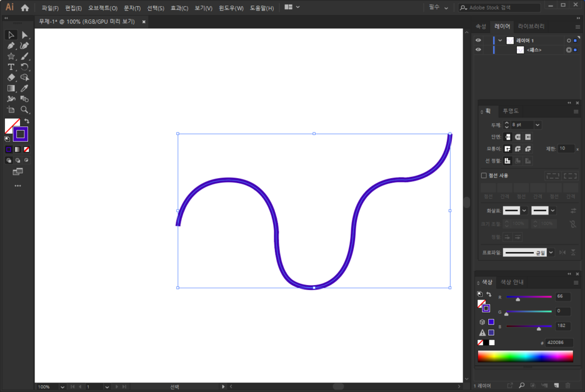
Task: Click the B slider handle
Action: [539, 328]
